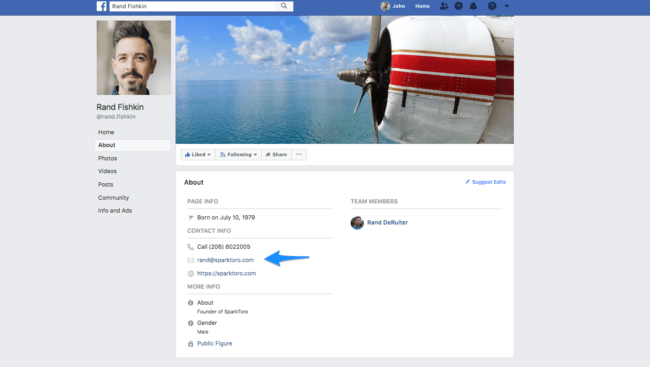The height and width of the screenshot is (367, 650).
Task: Click the help question mark icon
Action: click(x=492, y=6)
